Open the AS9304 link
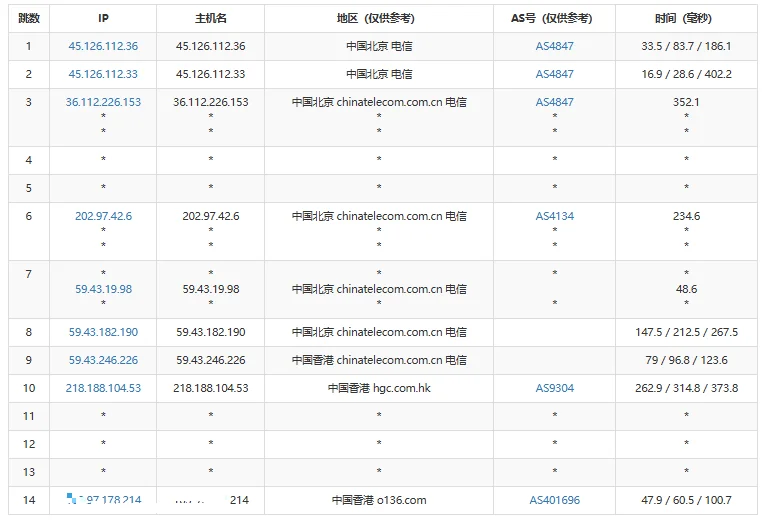 pos(554,388)
